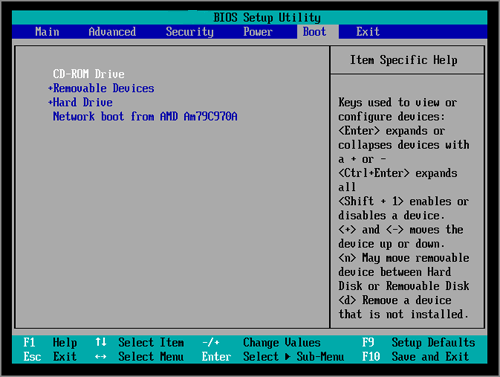The width and height of the screenshot is (500, 377).
Task: Click the F1 Help key label
Action: [x=50, y=343]
